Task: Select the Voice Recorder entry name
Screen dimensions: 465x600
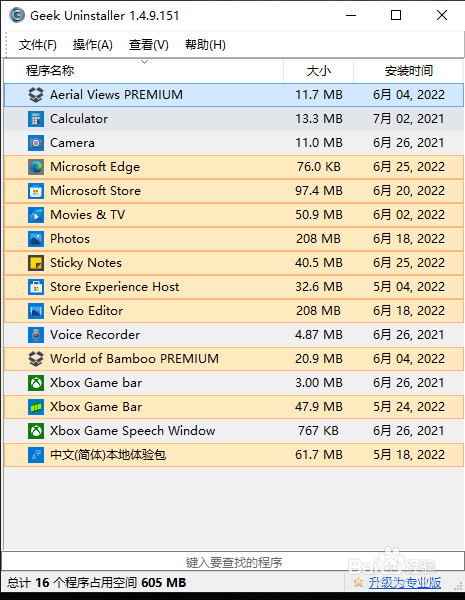Action: 95,335
